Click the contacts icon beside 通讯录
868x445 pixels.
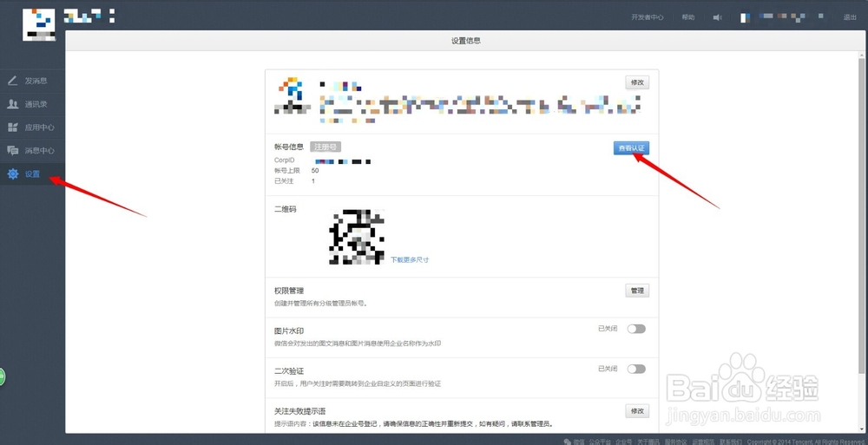[12, 104]
